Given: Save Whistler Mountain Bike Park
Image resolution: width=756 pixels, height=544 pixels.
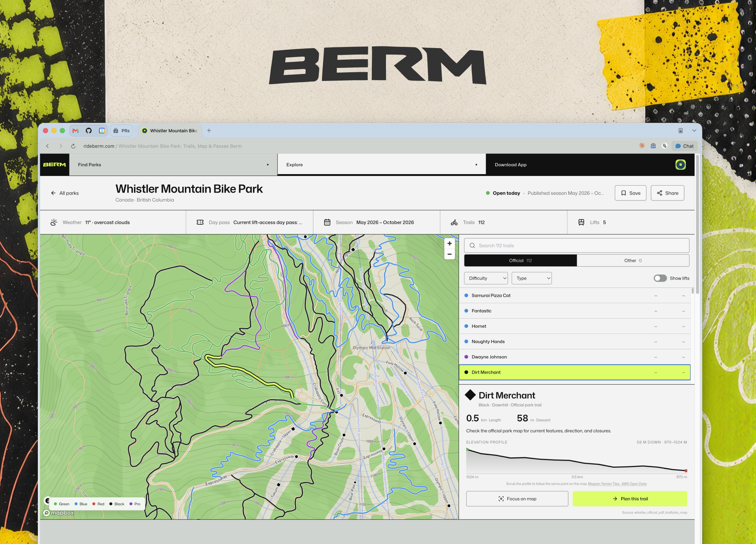Looking at the screenshot, I should [631, 193].
